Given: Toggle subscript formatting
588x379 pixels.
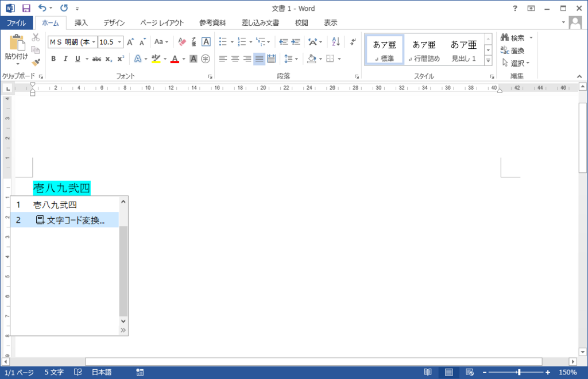Looking at the screenshot, I should (109, 59).
